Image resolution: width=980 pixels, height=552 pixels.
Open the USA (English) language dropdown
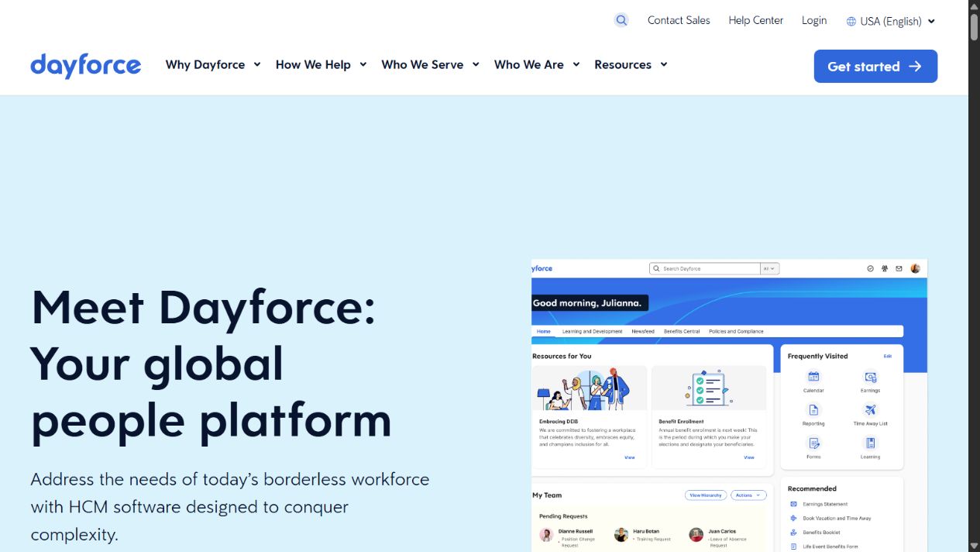pos(891,22)
